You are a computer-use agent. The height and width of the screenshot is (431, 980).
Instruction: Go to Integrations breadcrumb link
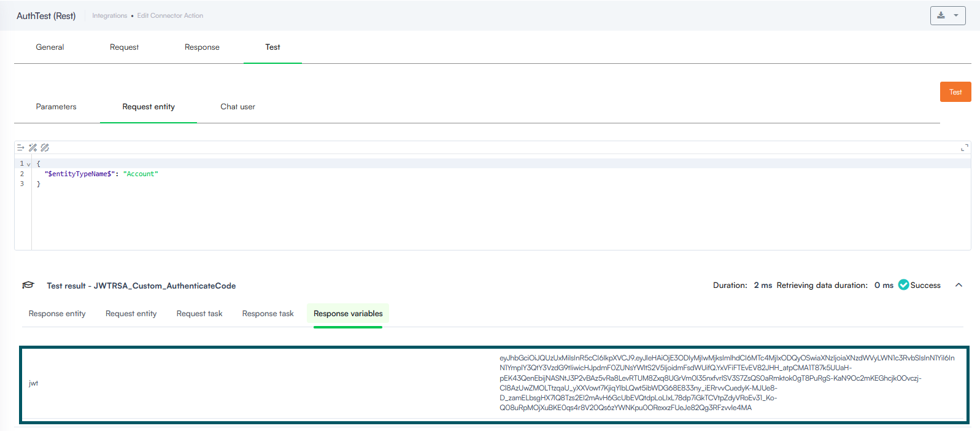(x=110, y=16)
